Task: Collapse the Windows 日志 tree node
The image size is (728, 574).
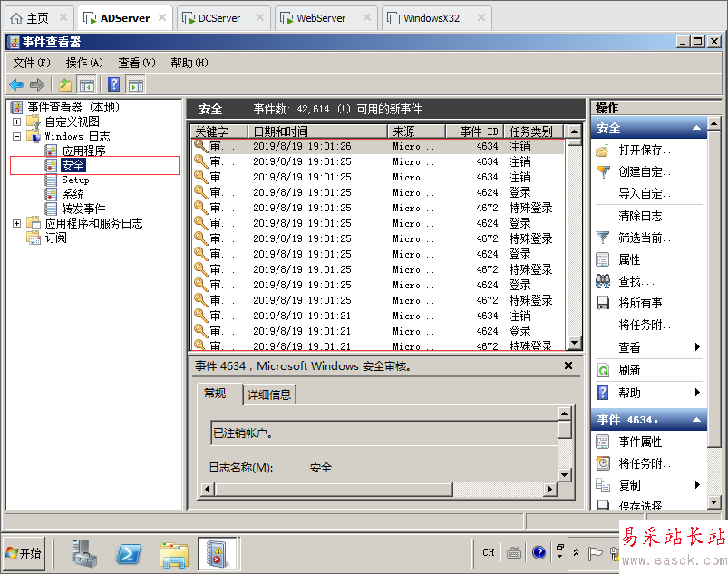Action: point(16,136)
